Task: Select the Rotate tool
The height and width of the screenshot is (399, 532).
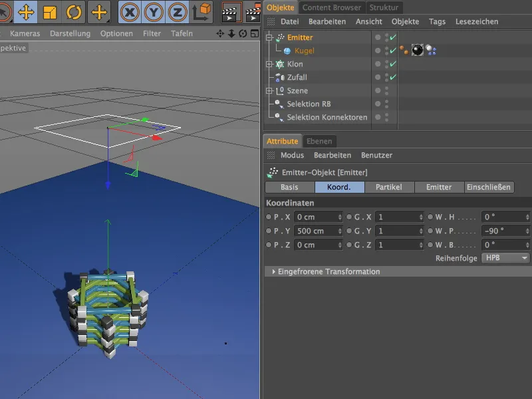Action: pos(73,12)
